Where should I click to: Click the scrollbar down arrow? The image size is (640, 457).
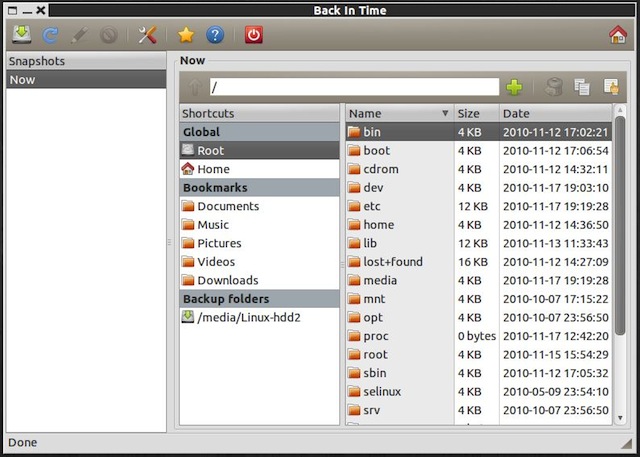pos(620,418)
